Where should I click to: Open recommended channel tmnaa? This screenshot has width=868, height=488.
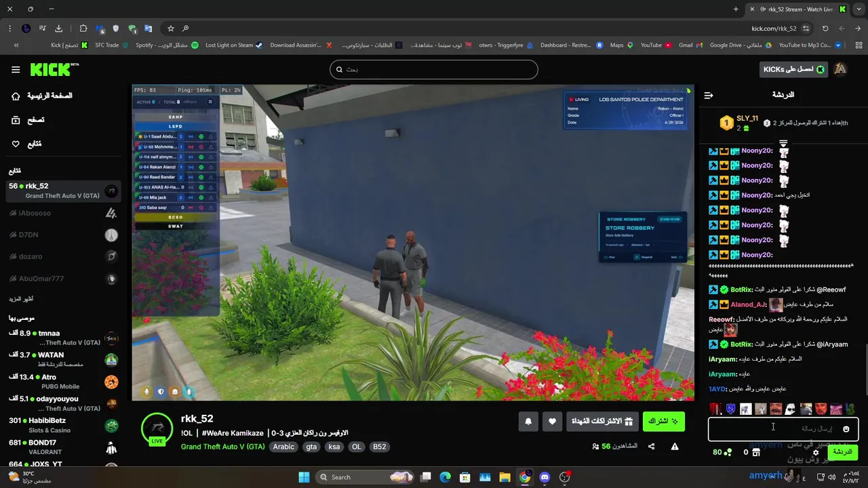pos(62,338)
